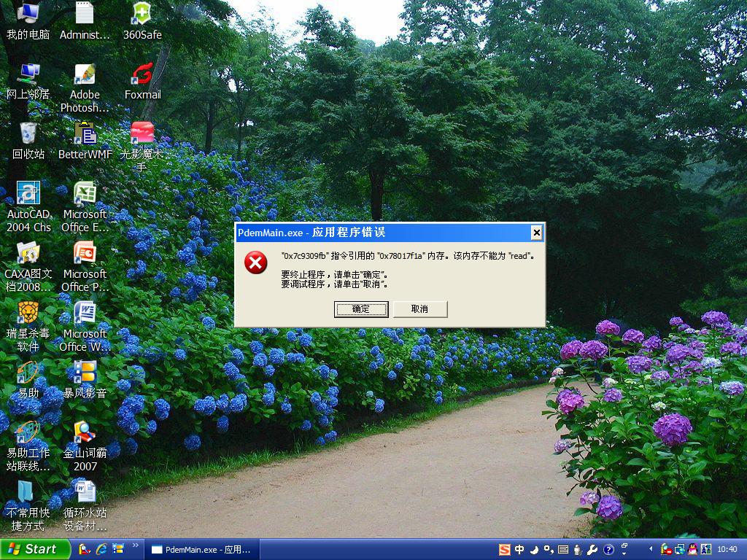
Task: Expand hidden system tray icons
Action: (649, 550)
